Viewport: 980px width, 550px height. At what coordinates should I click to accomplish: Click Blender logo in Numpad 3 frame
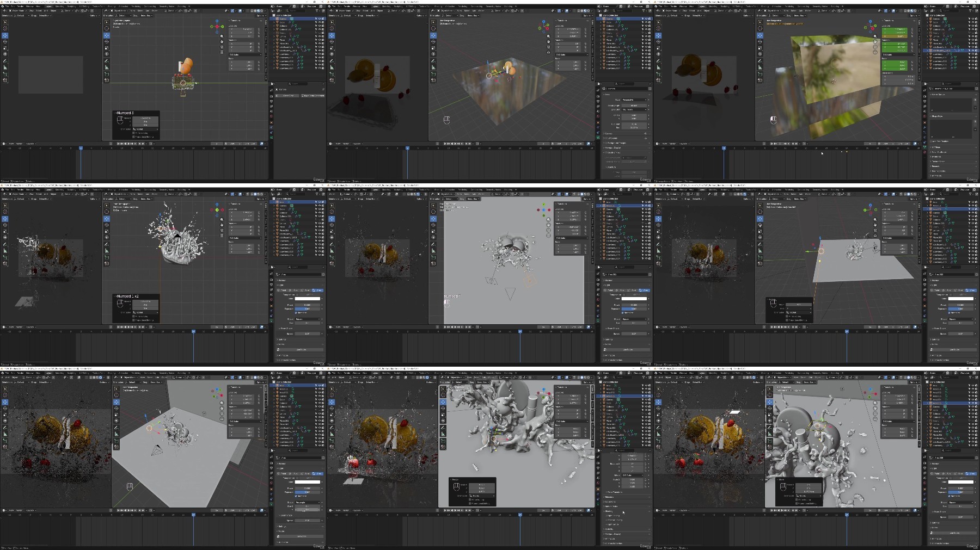2,6
